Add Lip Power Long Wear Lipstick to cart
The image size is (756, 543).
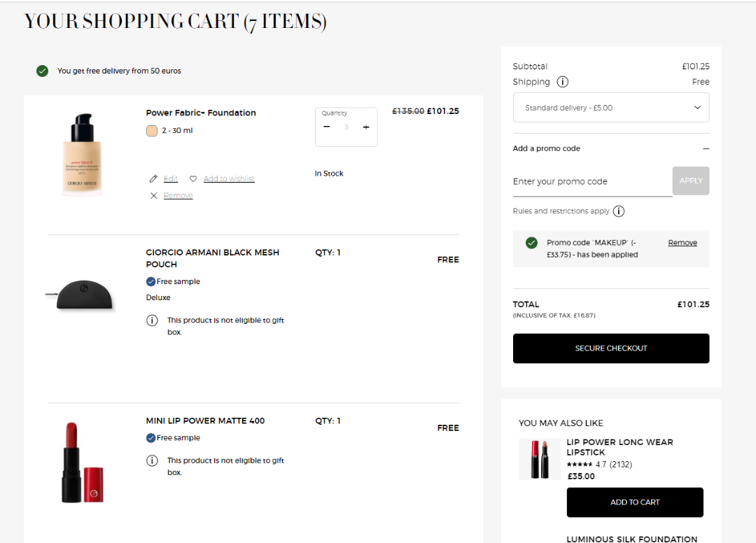(x=634, y=502)
